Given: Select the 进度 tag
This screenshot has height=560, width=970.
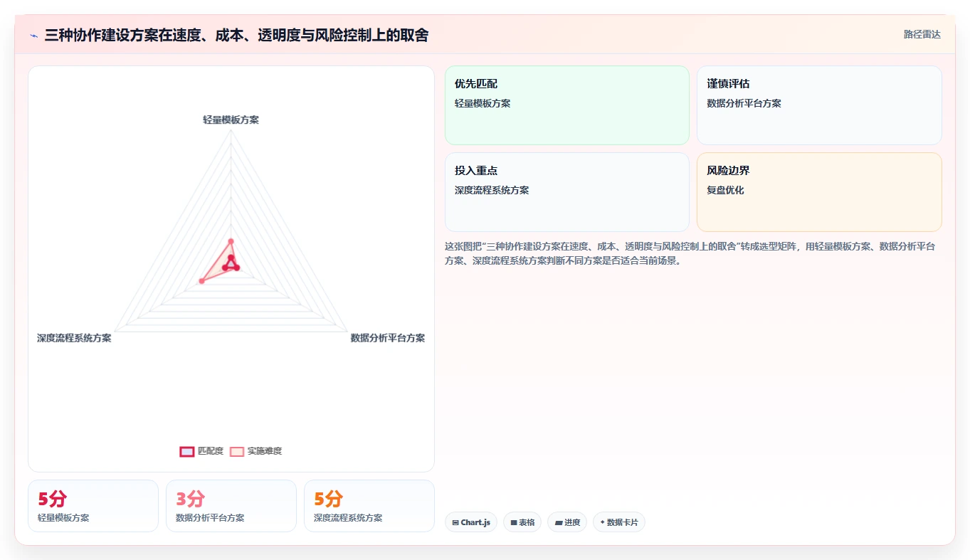Looking at the screenshot, I should (x=567, y=522).
